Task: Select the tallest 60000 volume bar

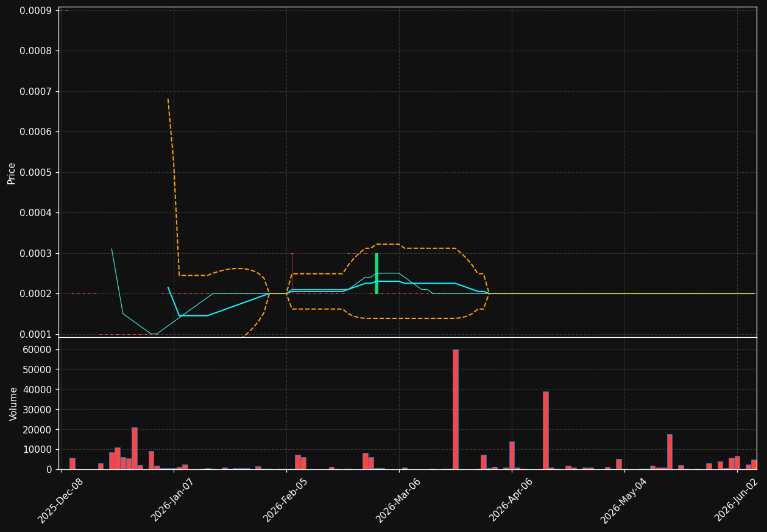Action: point(455,409)
